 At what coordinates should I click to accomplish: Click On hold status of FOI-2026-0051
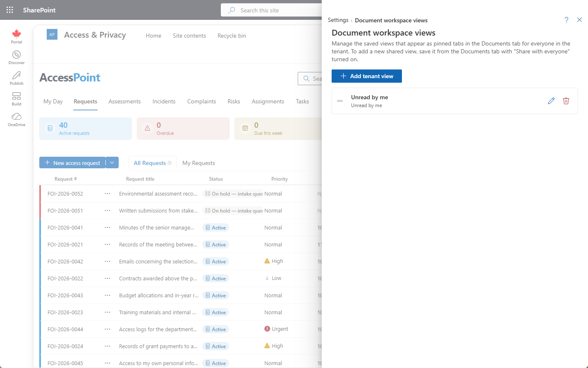click(x=233, y=210)
